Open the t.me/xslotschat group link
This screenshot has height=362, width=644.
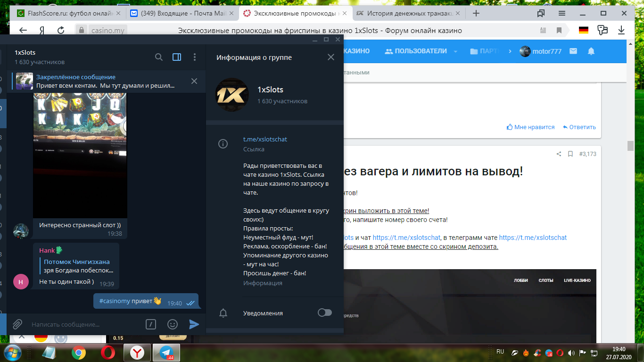tap(265, 139)
